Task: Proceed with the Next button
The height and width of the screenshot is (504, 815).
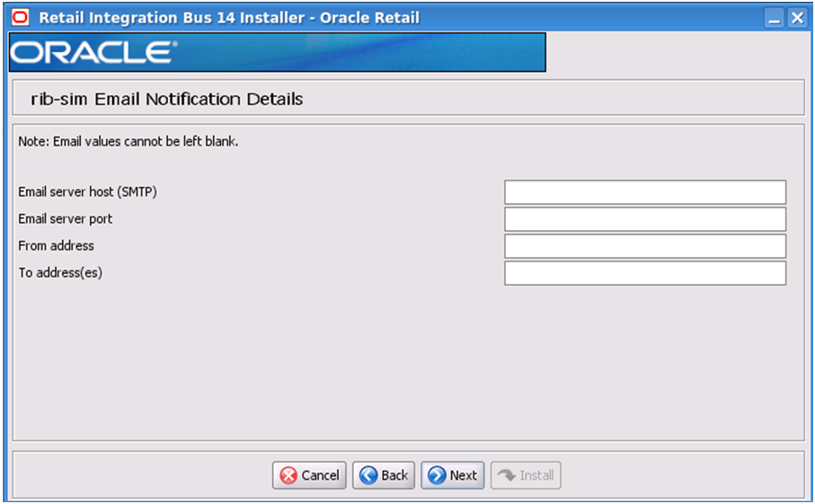Action: pyautogui.click(x=453, y=475)
